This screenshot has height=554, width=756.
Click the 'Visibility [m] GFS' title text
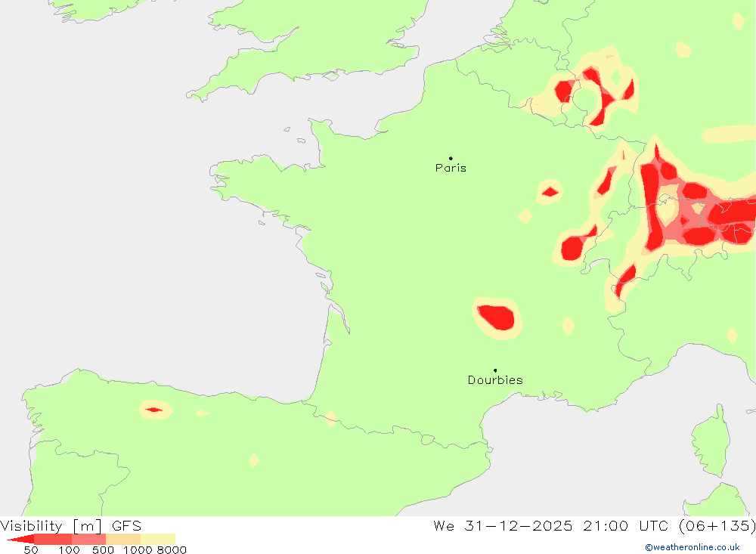(x=70, y=525)
